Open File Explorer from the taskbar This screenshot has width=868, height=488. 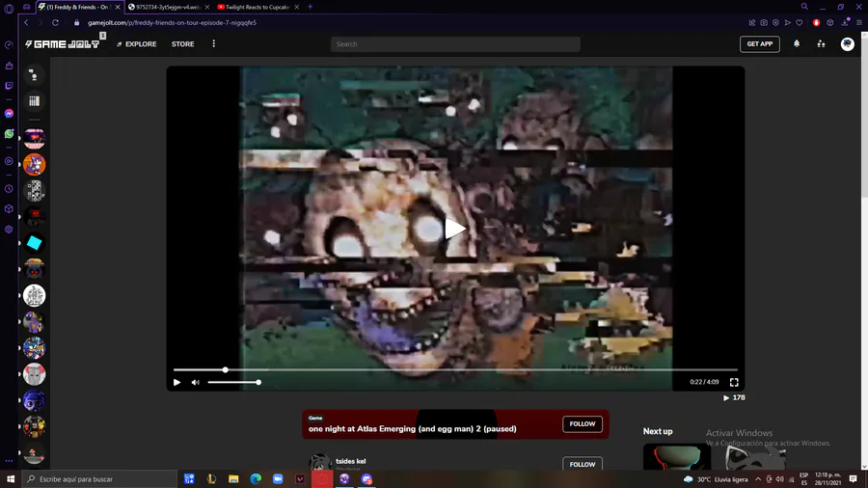pyautogui.click(x=233, y=478)
